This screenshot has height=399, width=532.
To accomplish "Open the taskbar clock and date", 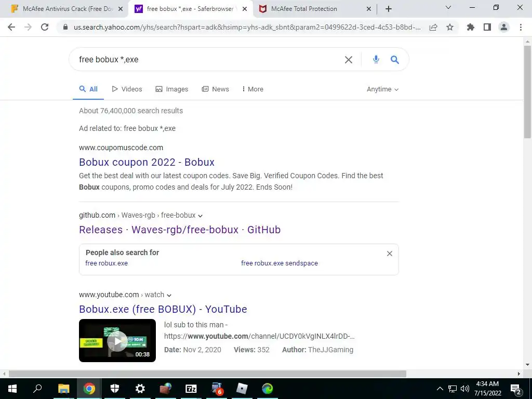I will [487, 389].
